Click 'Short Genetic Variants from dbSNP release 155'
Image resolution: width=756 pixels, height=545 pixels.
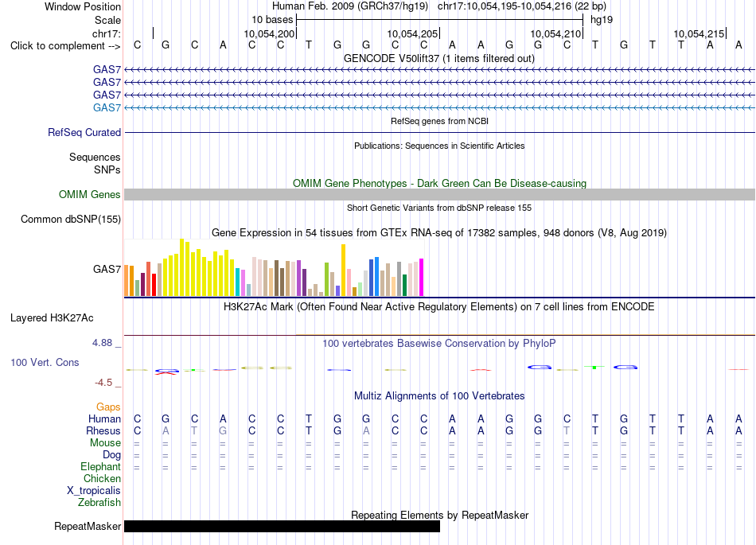(439, 208)
